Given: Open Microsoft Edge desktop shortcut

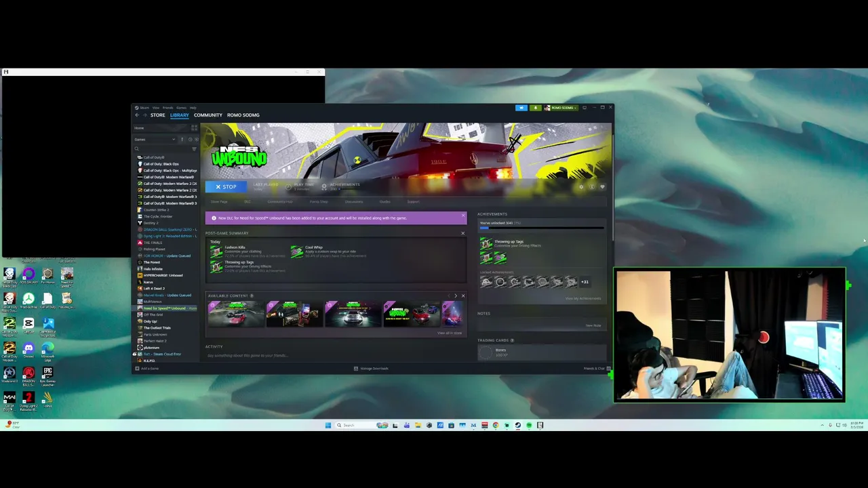Looking at the screenshot, I should 47,350.
